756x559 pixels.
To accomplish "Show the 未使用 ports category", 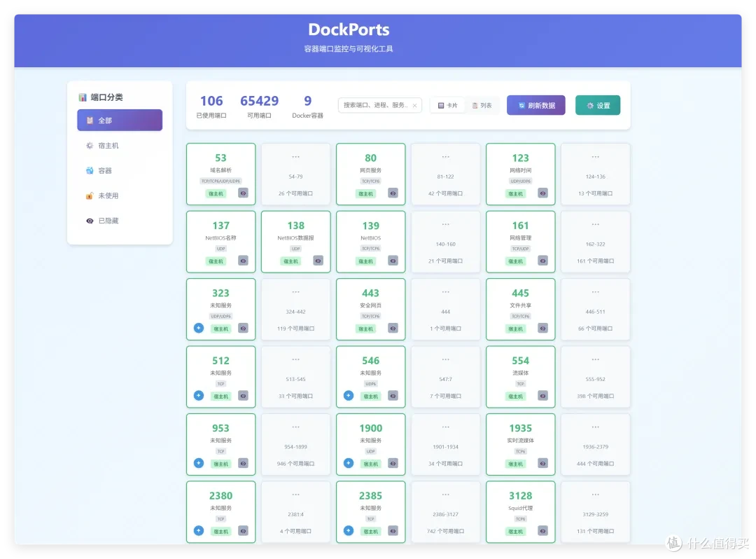I will point(120,195).
